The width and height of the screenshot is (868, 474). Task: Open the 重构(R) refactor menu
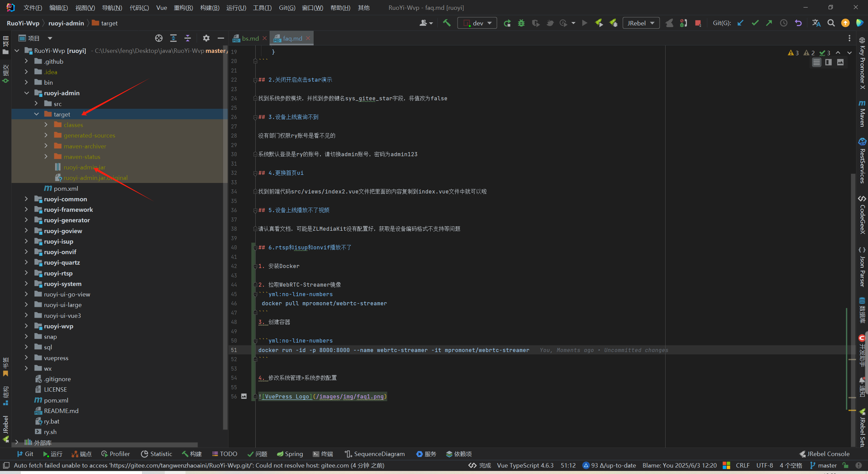click(x=183, y=7)
